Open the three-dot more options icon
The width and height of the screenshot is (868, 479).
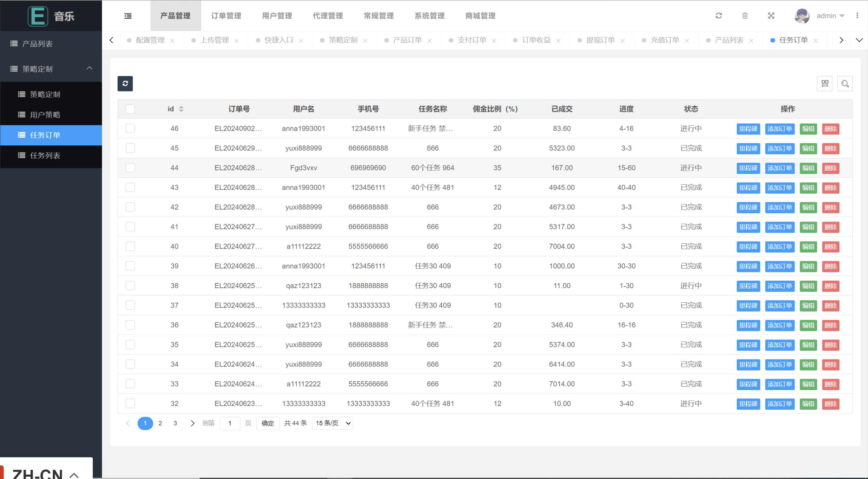(x=857, y=16)
